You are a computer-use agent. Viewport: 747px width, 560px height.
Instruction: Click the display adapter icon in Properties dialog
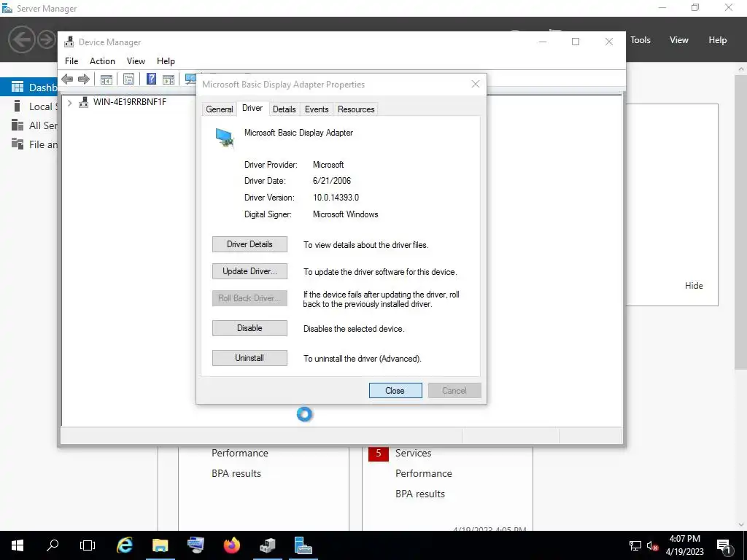coord(225,138)
